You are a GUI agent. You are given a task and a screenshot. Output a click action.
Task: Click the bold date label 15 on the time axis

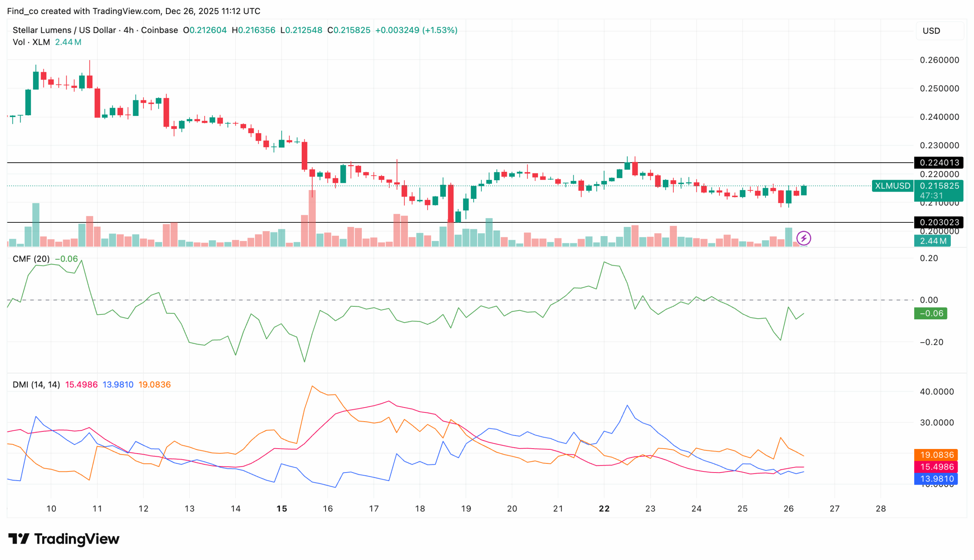[x=282, y=509]
